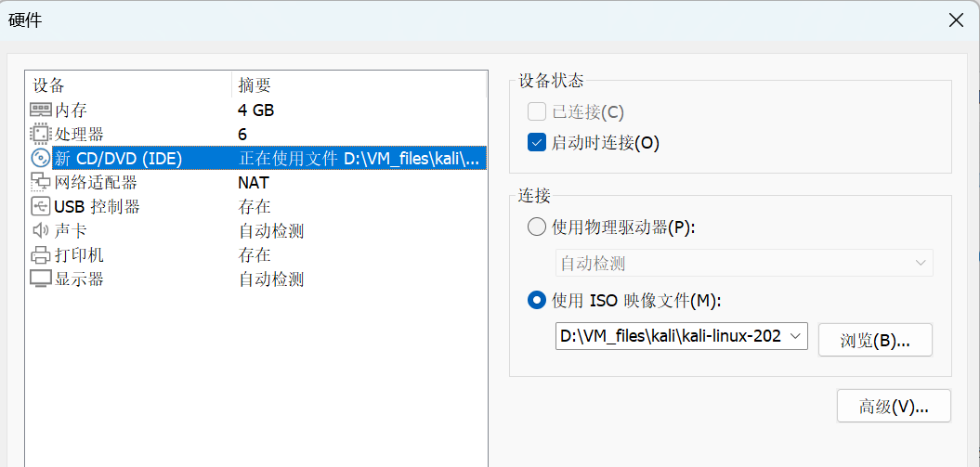Viewport: 980px width, 467px height.
Task: Click the 4 GB memory summary value
Action: pos(256,110)
